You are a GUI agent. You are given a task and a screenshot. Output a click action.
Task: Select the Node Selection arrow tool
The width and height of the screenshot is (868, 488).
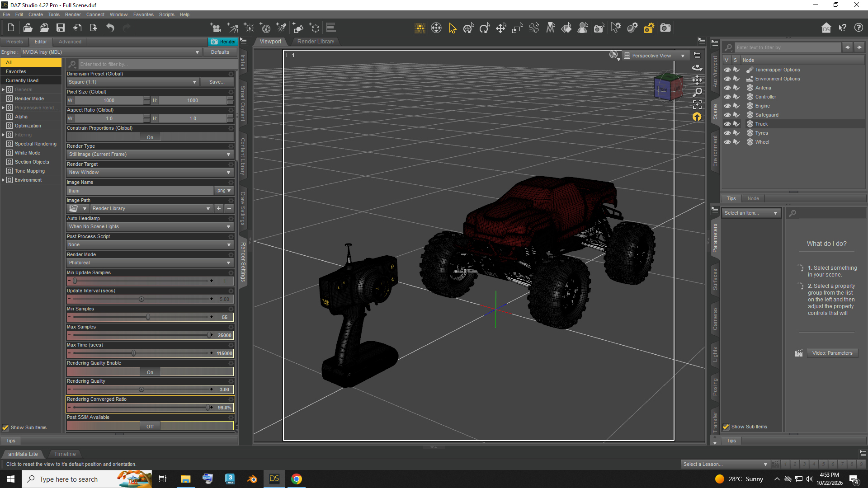pos(453,28)
